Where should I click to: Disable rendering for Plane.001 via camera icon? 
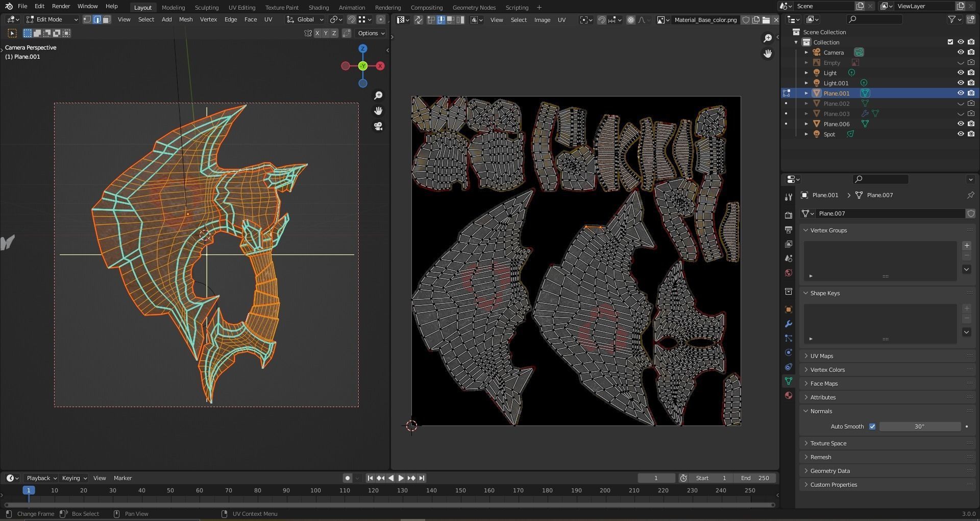[970, 93]
